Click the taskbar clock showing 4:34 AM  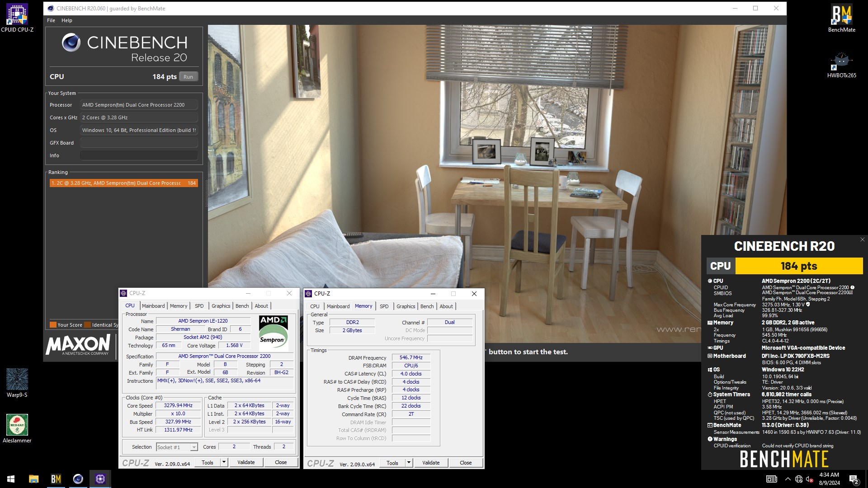(x=829, y=479)
